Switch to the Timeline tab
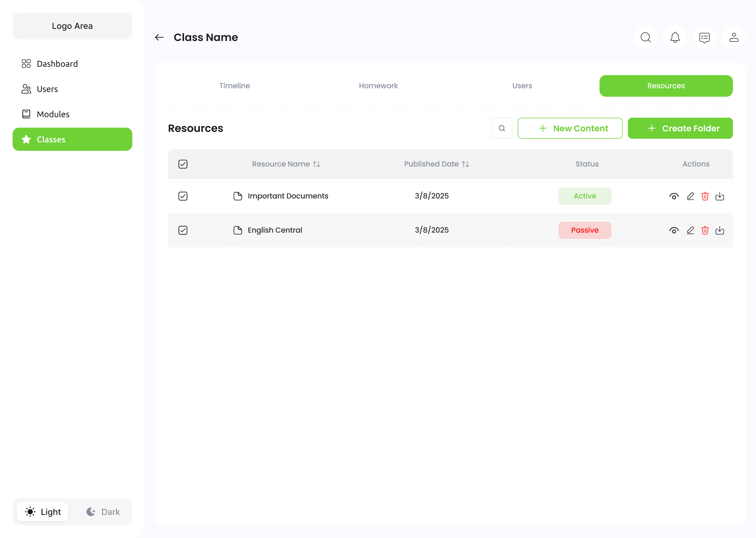The width and height of the screenshot is (756, 538). (234, 86)
